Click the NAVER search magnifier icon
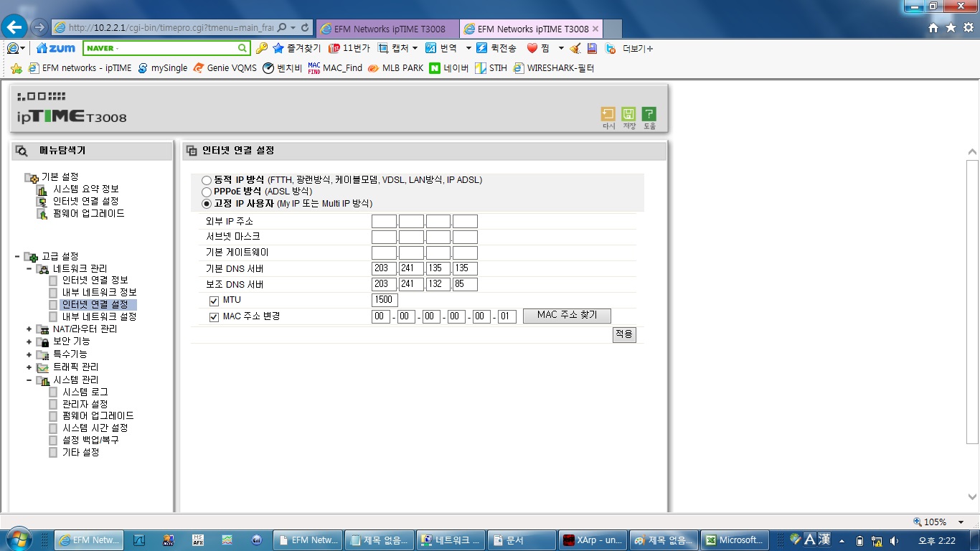 [x=243, y=48]
